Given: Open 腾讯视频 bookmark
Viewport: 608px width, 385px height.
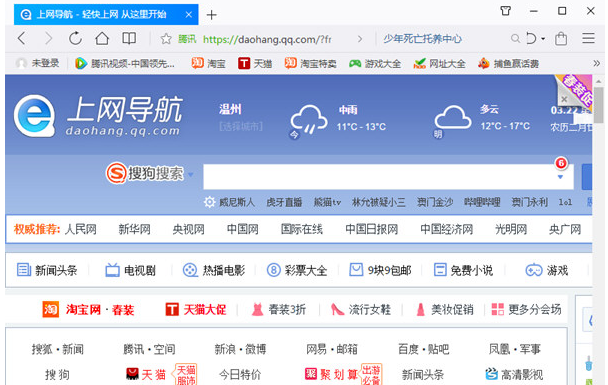Looking at the screenshot, I should point(124,63).
